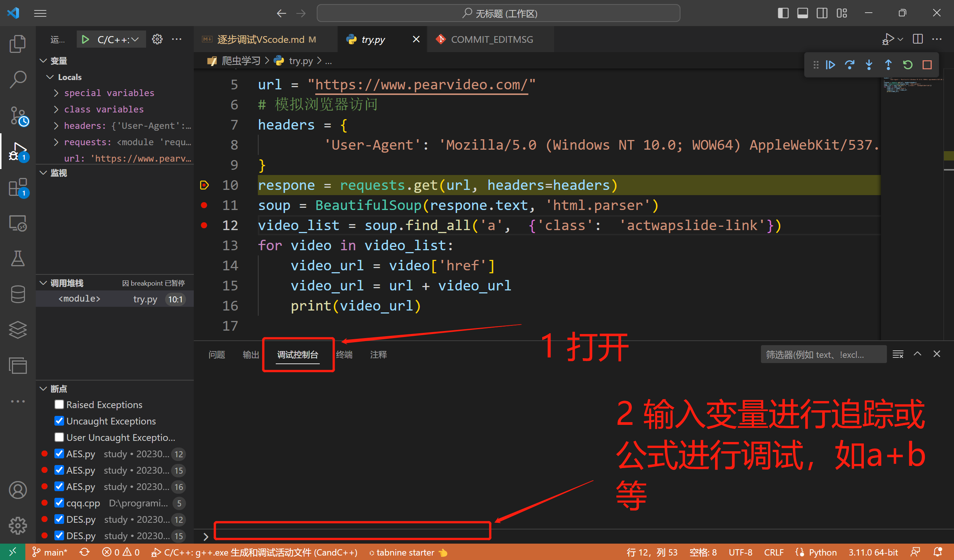Open the Run and Debug sidebar

[18, 151]
